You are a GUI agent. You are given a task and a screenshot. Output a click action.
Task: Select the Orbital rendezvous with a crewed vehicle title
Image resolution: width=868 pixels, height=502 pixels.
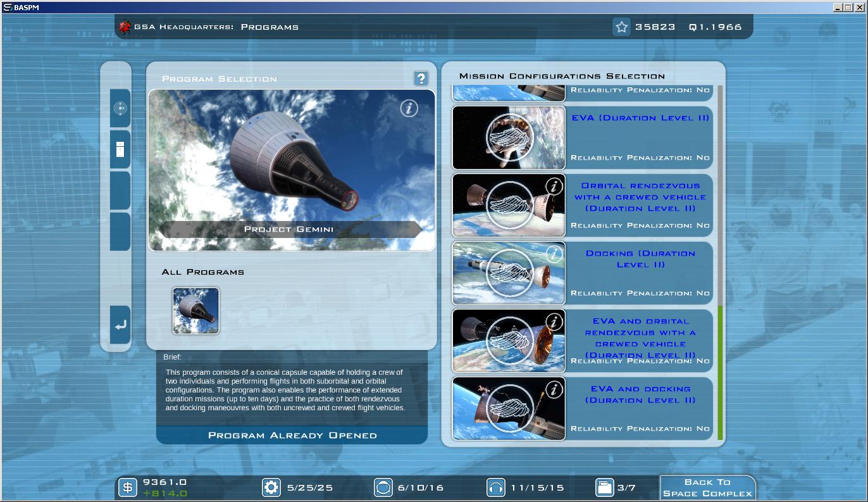click(640, 197)
